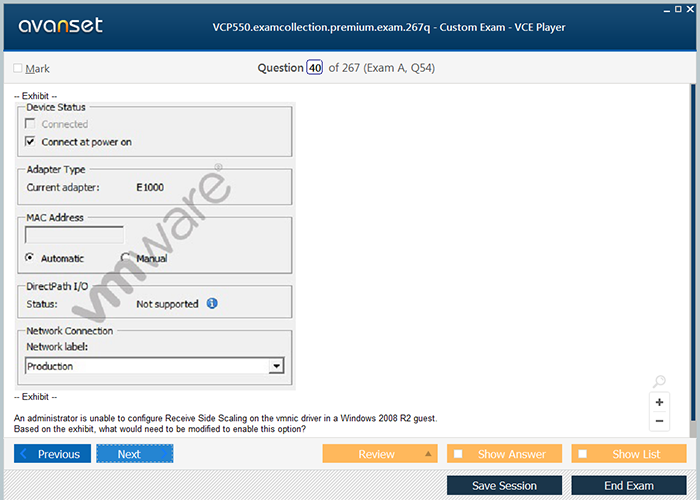Click the 'Not supported' status text
This screenshot has height=500, width=700.
(x=167, y=304)
